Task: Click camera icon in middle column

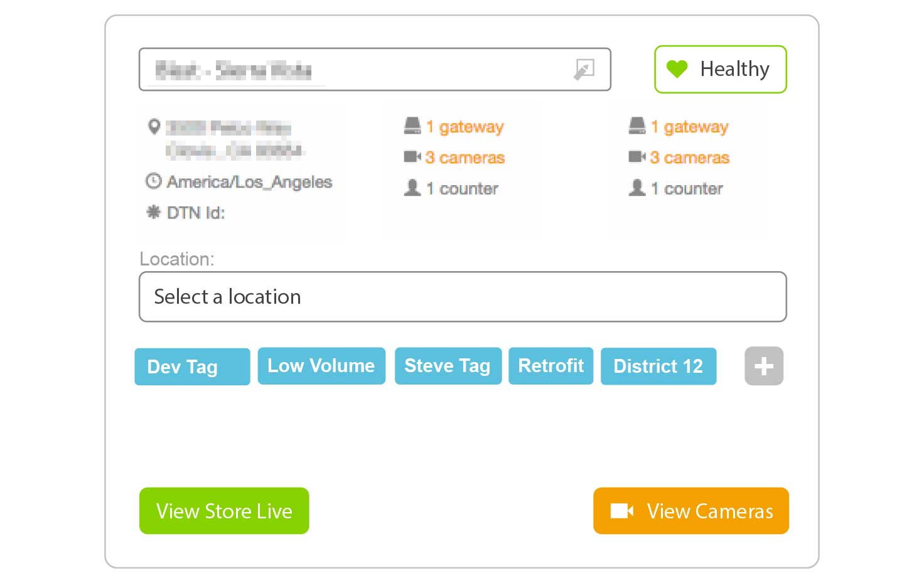Action: click(x=412, y=157)
